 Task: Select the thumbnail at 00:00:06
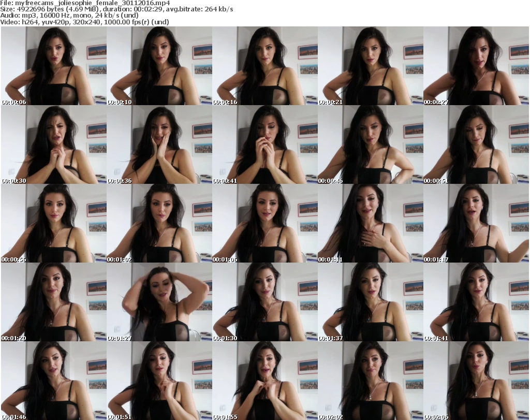tap(54, 66)
